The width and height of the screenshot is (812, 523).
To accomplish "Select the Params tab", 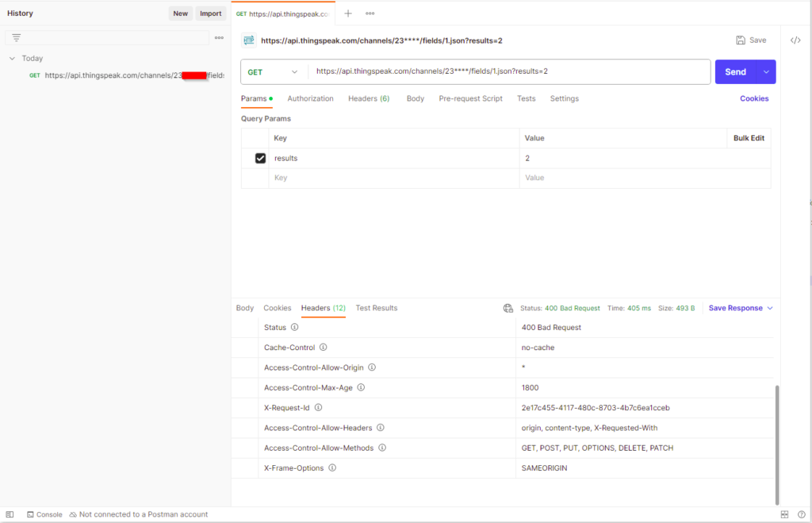I will [x=256, y=98].
